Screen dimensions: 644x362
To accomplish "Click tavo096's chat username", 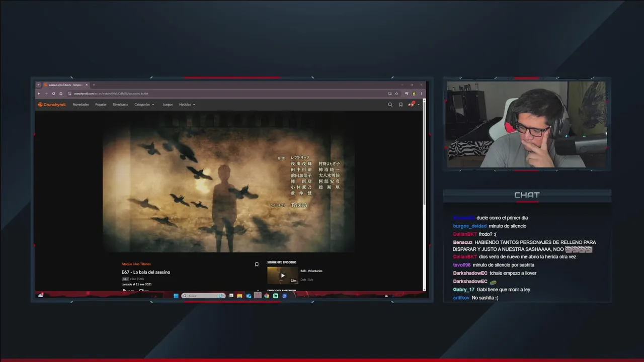I will tap(461, 265).
